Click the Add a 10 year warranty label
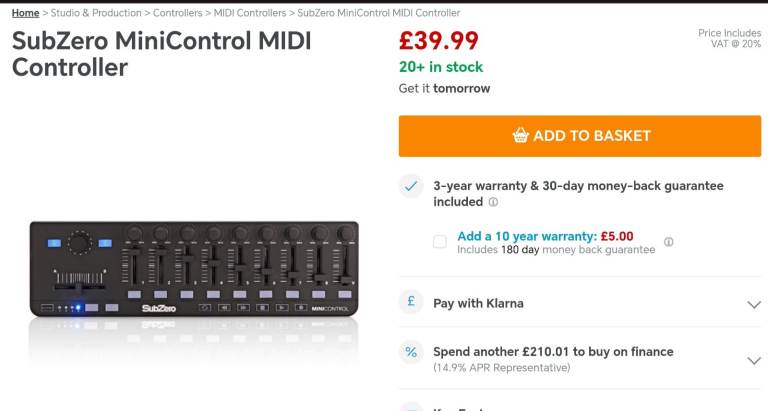768x411 pixels. 545,236
